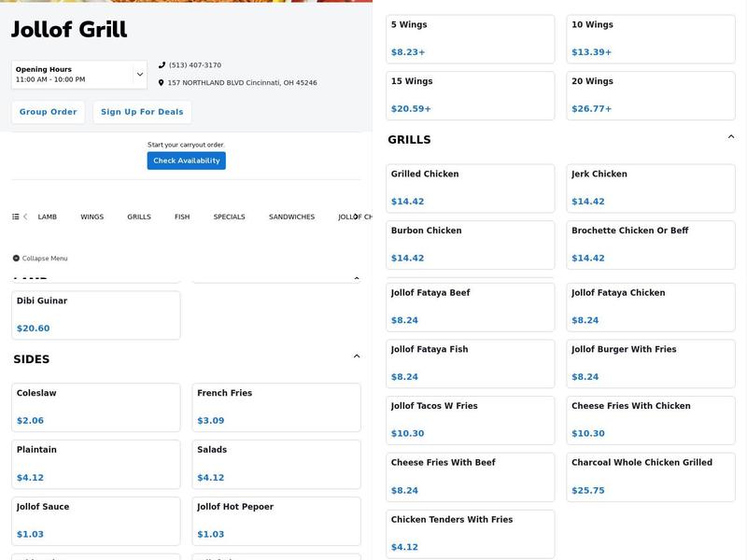Select the Salads side item
This screenshot has height=560, width=747.
[276, 464]
